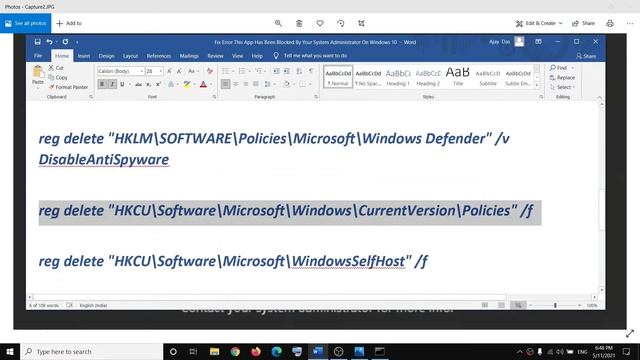Switch paragraph alignment to center
640x360 pixels.
coord(236,84)
